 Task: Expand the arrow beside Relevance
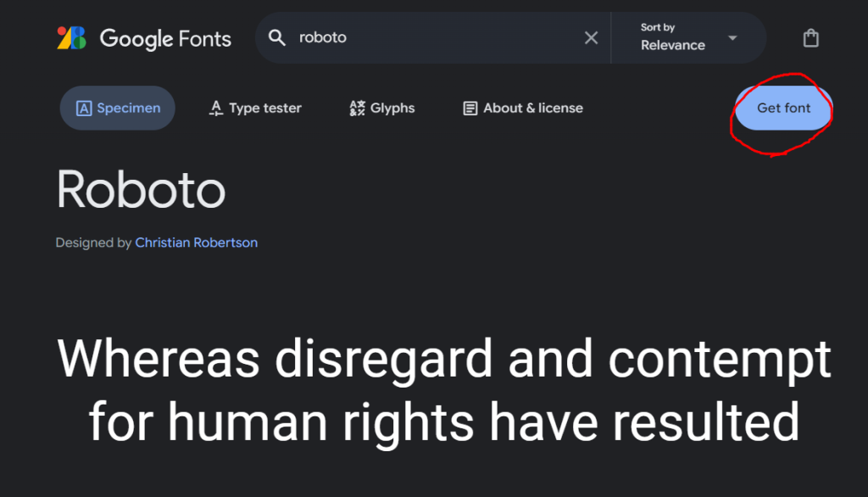(732, 37)
